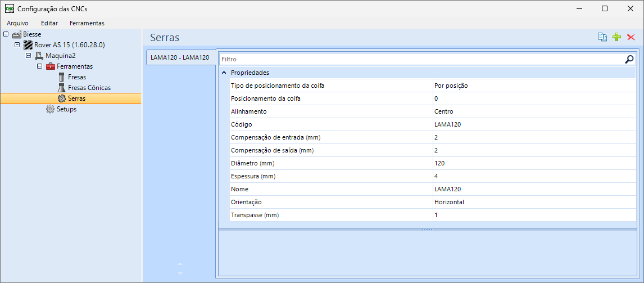644x283 pixels.
Task: Select Setups in the tree
Action: pos(66,109)
